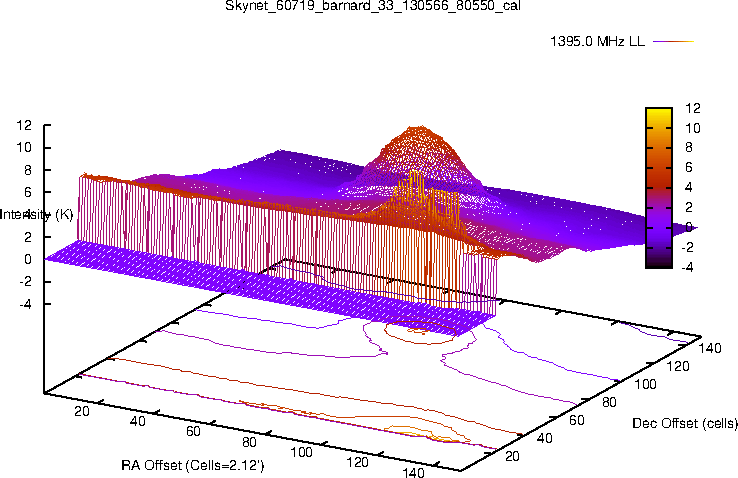Click the color bar label 6

point(689,167)
